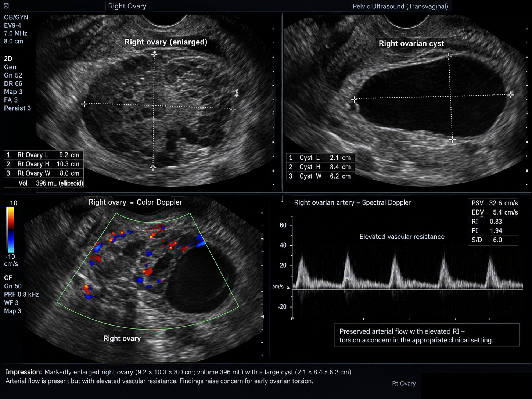The height and width of the screenshot is (399, 532).
Task: Click 'Rt Ovary L 9.2 cm' measurement row
Action: click(x=44, y=155)
